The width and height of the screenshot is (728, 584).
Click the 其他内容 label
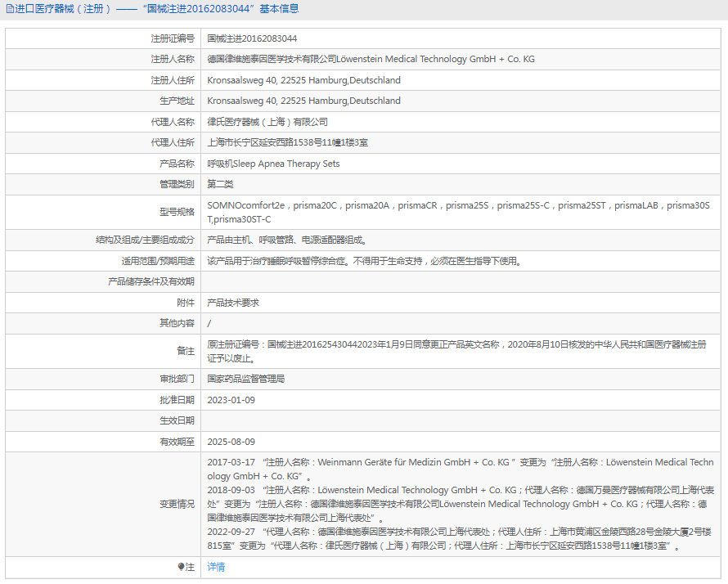(x=178, y=323)
